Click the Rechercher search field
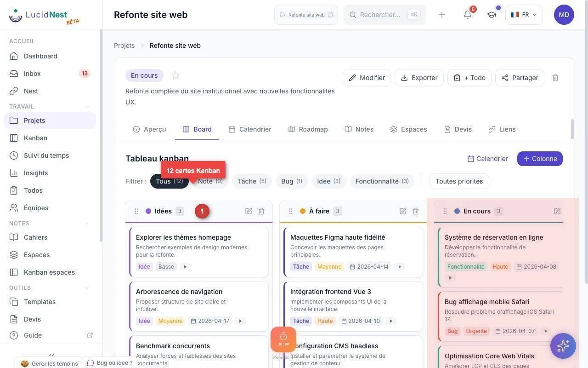This screenshot has height=368, width=588. (x=385, y=15)
